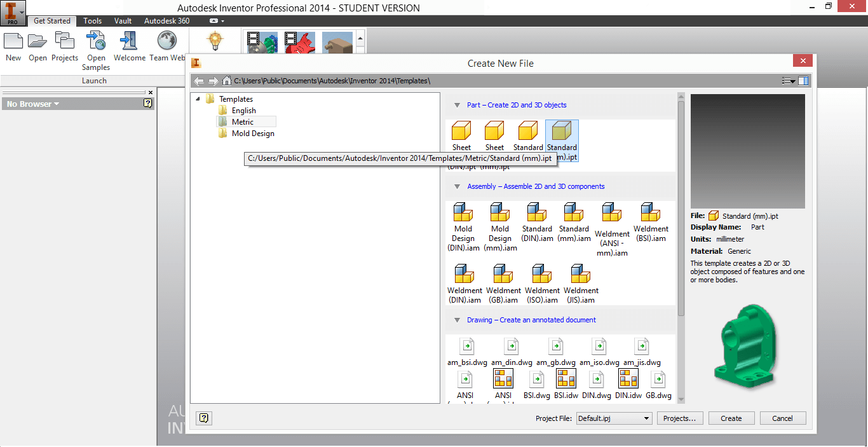Switch to the Get Started tab
The width and height of the screenshot is (868, 447).
(x=52, y=21)
